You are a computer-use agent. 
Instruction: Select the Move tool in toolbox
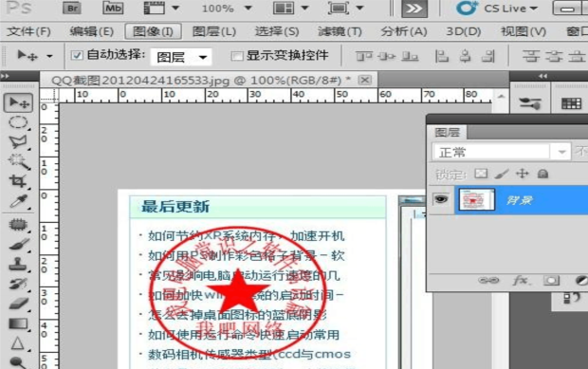coord(18,102)
